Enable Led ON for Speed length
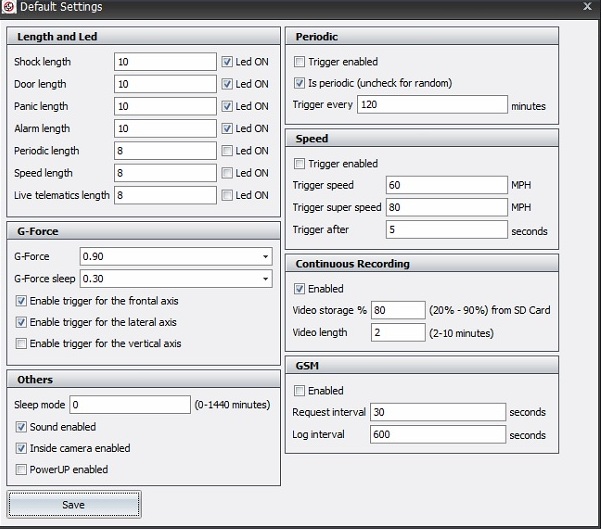Screen dimensions: 601x530 click(227, 173)
